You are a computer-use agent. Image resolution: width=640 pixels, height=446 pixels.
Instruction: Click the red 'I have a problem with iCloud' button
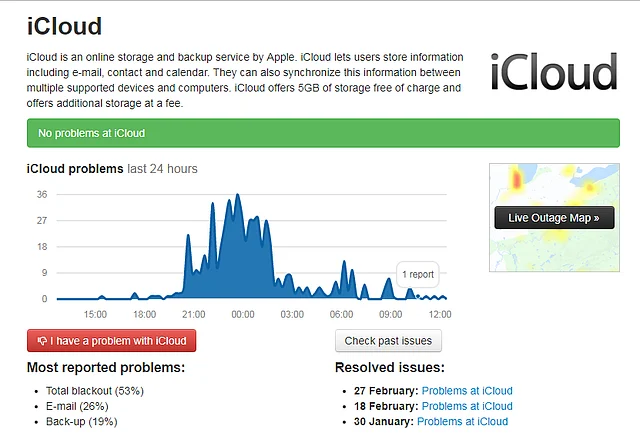point(111,341)
